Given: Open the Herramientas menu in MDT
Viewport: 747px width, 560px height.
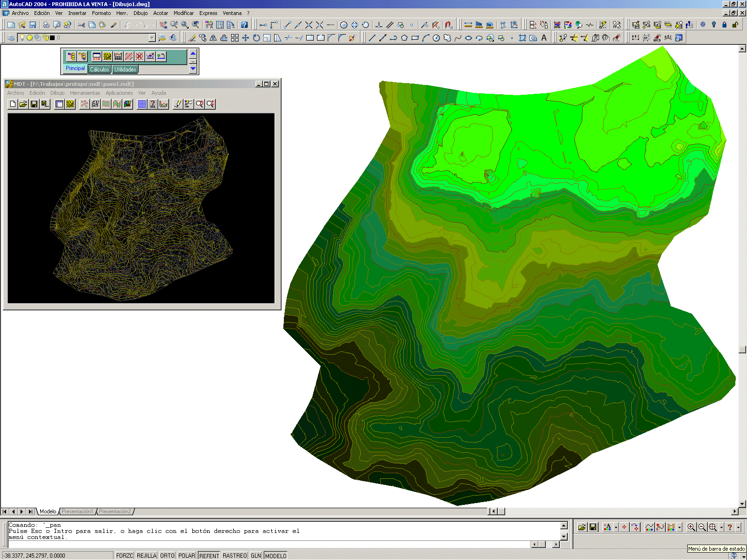Looking at the screenshot, I should point(85,93).
